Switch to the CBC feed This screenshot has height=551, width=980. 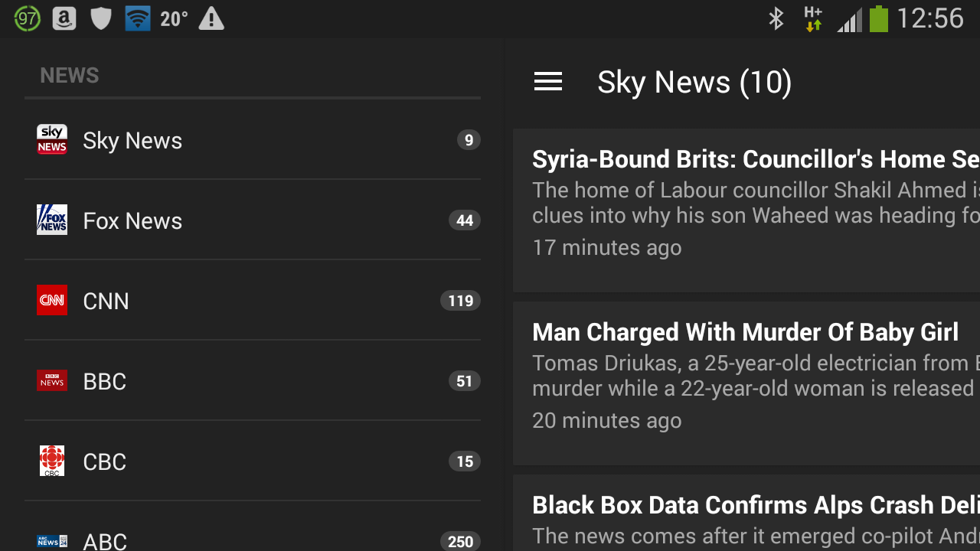253,461
